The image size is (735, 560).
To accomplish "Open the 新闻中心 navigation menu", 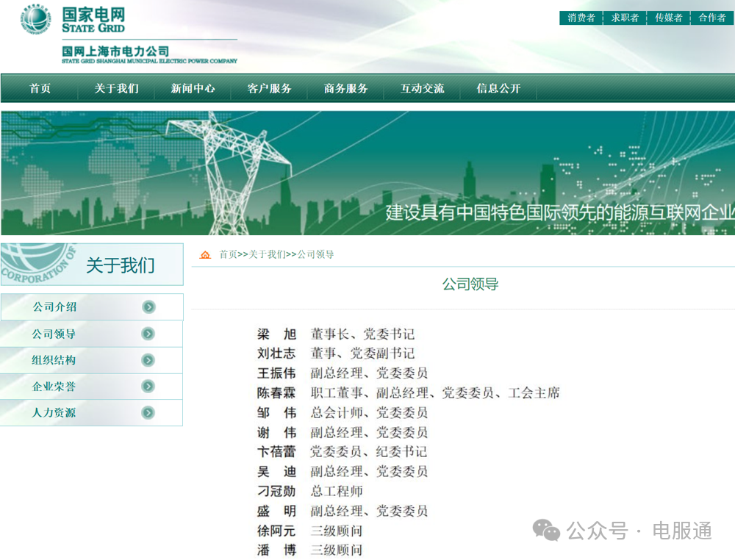I will (193, 88).
